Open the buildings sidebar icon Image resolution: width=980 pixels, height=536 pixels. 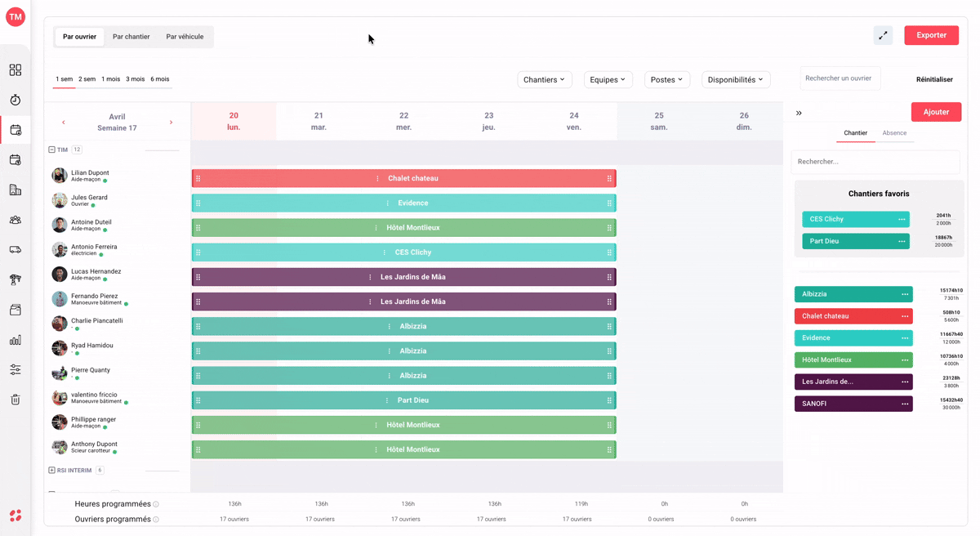point(16,190)
